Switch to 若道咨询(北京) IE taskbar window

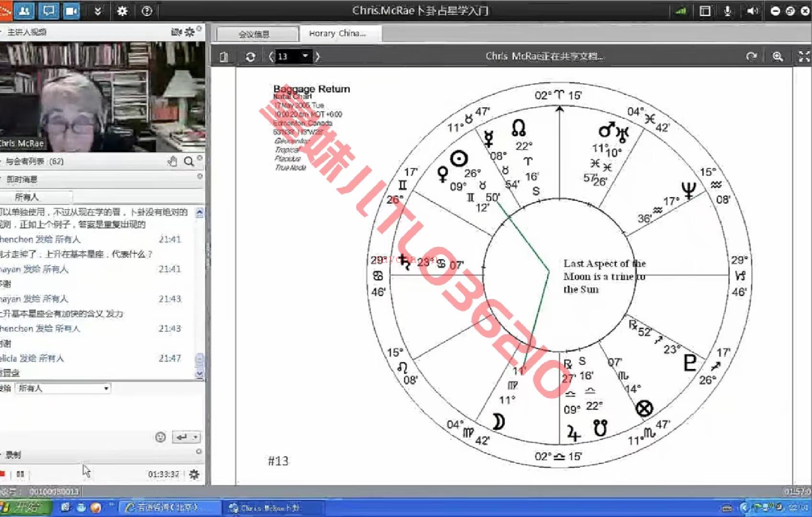pyautogui.click(x=170, y=507)
